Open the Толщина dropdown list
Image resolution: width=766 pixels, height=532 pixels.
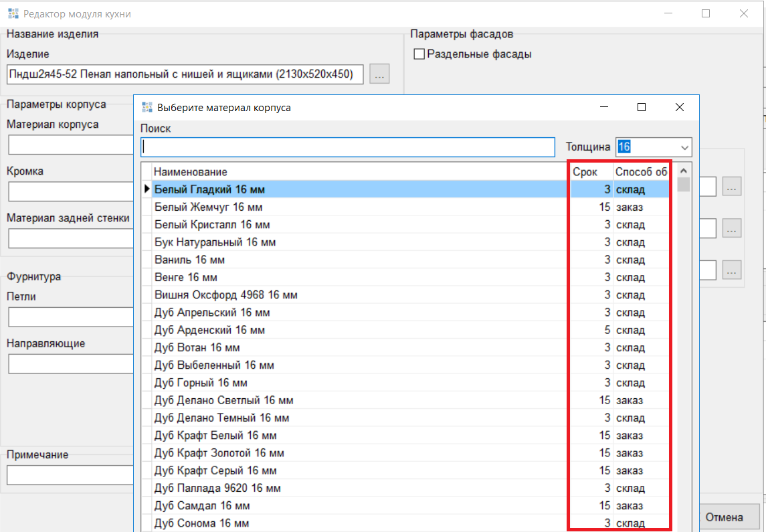coord(684,147)
